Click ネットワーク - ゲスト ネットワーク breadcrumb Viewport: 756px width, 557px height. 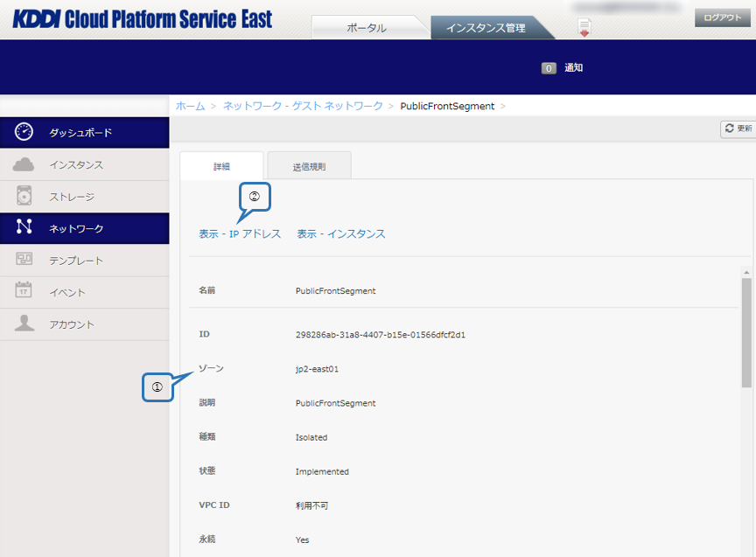(303, 106)
